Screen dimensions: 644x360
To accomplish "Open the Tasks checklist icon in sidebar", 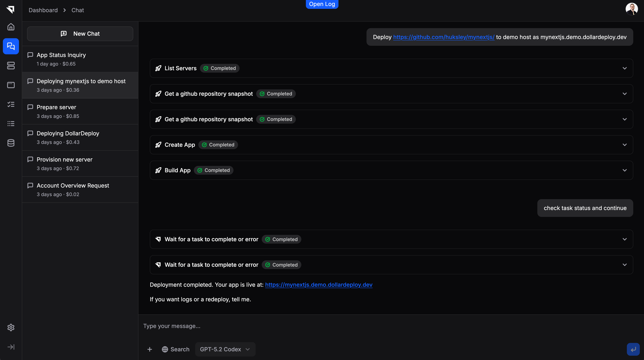I will click(x=11, y=104).
